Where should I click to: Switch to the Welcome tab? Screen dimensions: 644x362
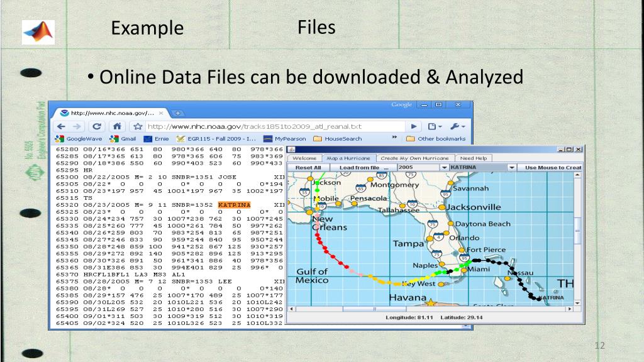click(x=304, y=158)
